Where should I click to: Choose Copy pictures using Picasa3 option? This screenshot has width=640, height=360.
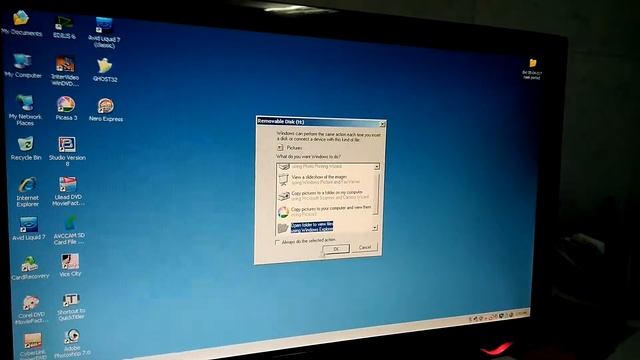(324, 211)
